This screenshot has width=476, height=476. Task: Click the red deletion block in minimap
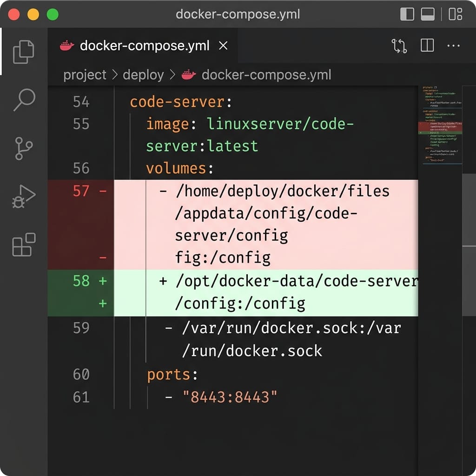441,126
